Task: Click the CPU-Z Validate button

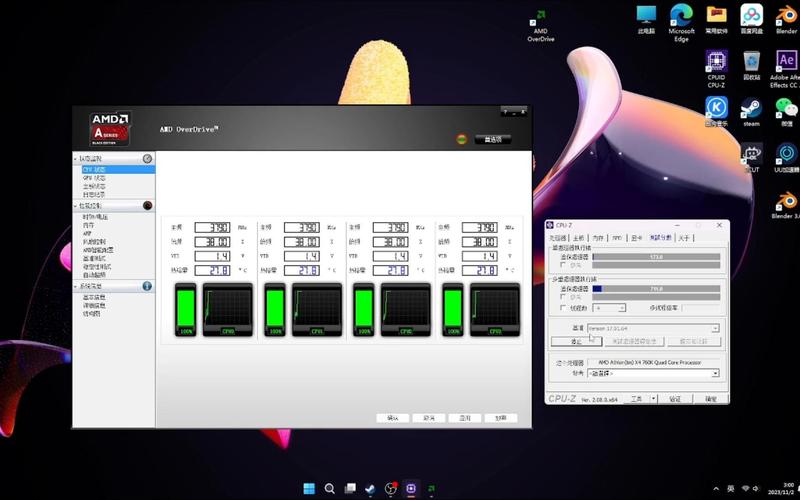Action: point(674,399)
